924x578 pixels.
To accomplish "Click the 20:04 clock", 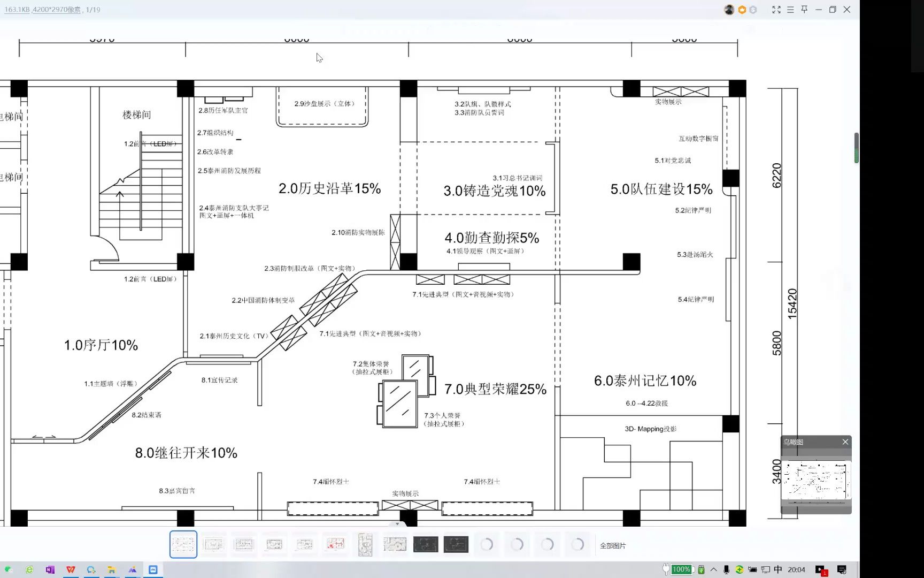I will [796, 569].
